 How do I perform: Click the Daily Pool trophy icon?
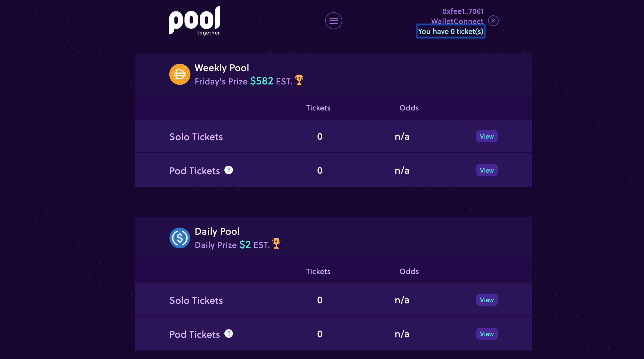[276, 243]
